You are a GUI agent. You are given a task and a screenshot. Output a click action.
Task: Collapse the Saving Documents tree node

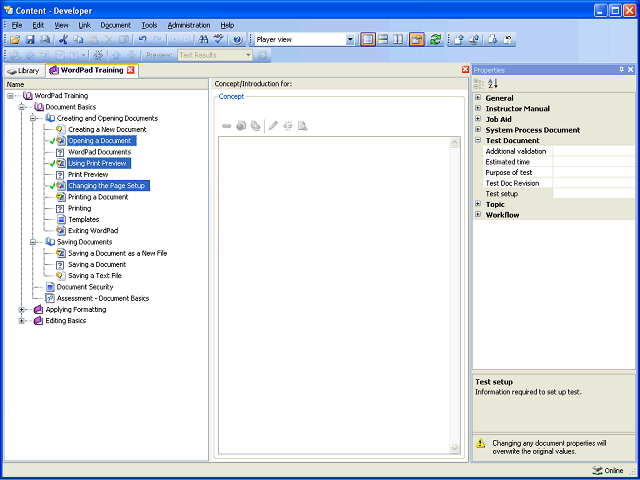pyautogui.click(x=33, y=242)
